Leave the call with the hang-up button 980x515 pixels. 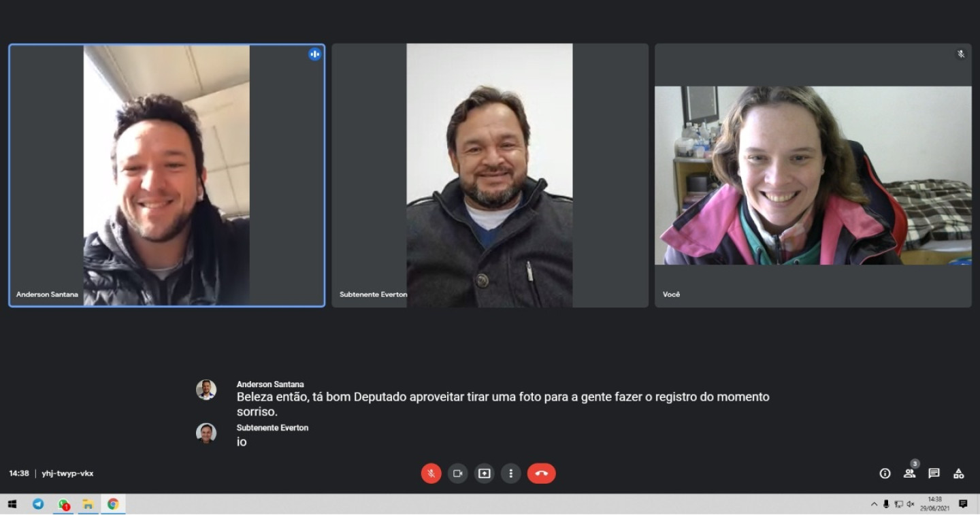(x=541, y=473)
